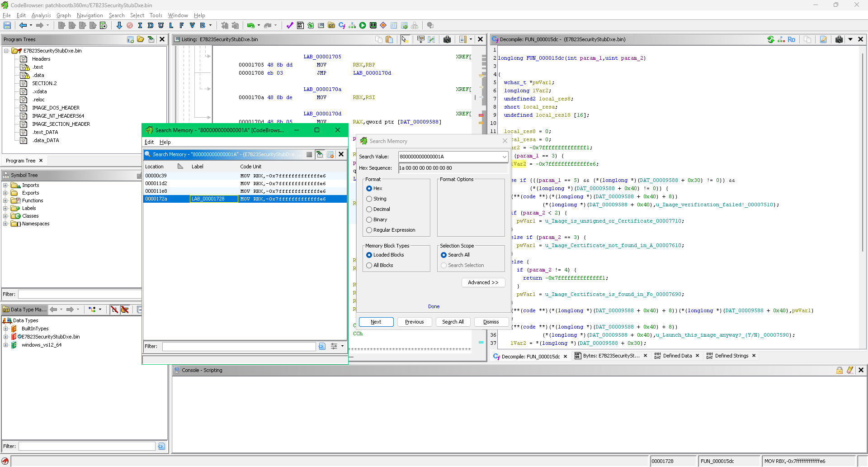The image size is (868, 467).
Task: Select Search All scope radio button
Action: coord(443,255)
